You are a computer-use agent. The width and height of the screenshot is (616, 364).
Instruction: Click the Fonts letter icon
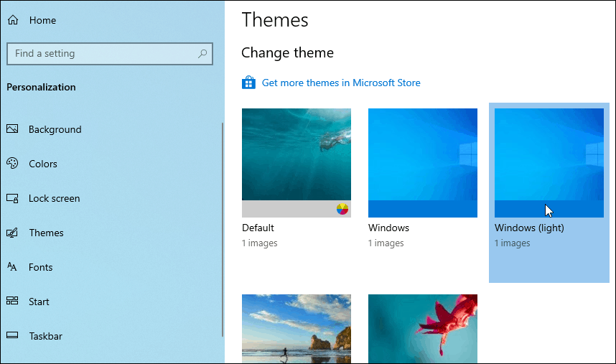pyautogui.click(x=12, y=267)
